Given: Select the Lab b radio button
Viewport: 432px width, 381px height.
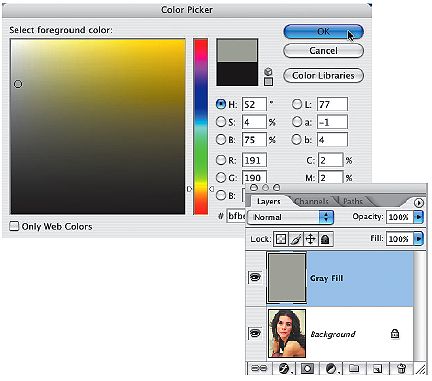Looking at the screenshot, I should point(297,139).
